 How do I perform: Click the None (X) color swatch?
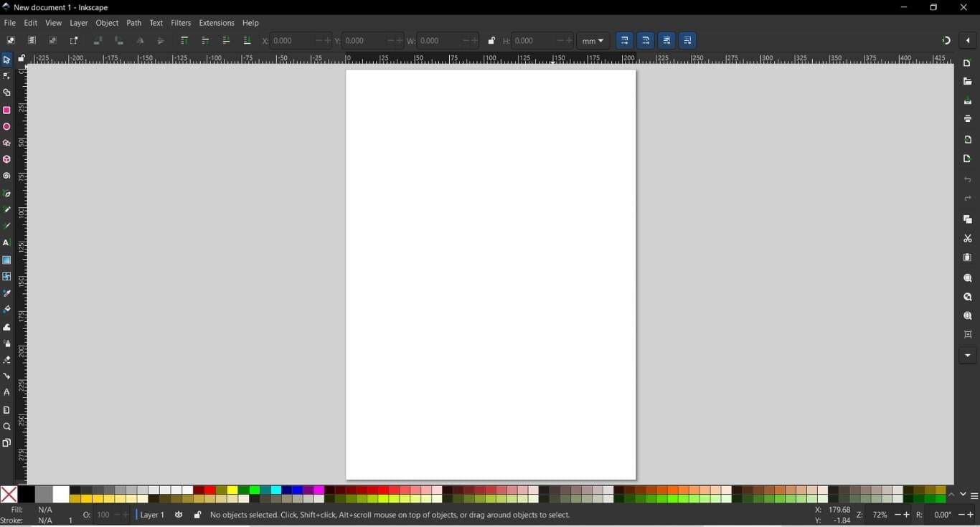9,495
